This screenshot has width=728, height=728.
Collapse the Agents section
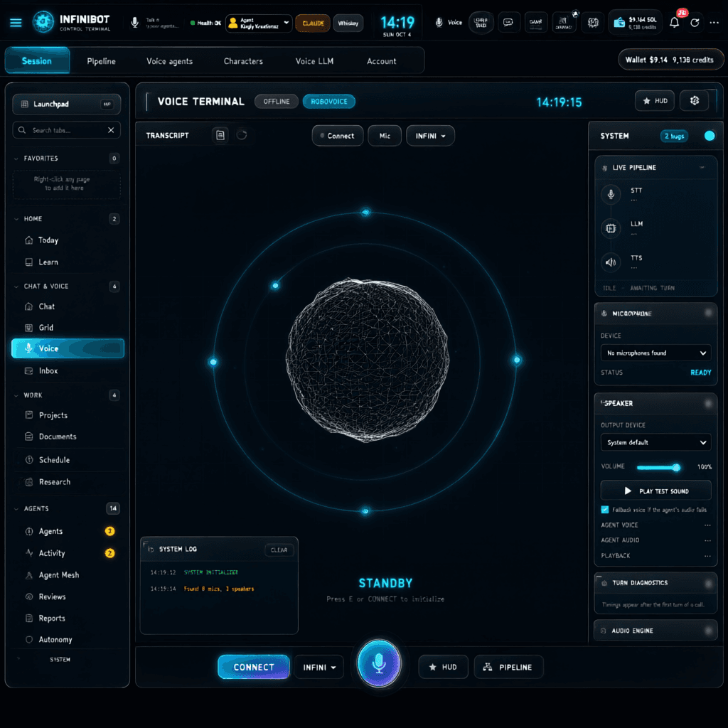tap(16, 509)
